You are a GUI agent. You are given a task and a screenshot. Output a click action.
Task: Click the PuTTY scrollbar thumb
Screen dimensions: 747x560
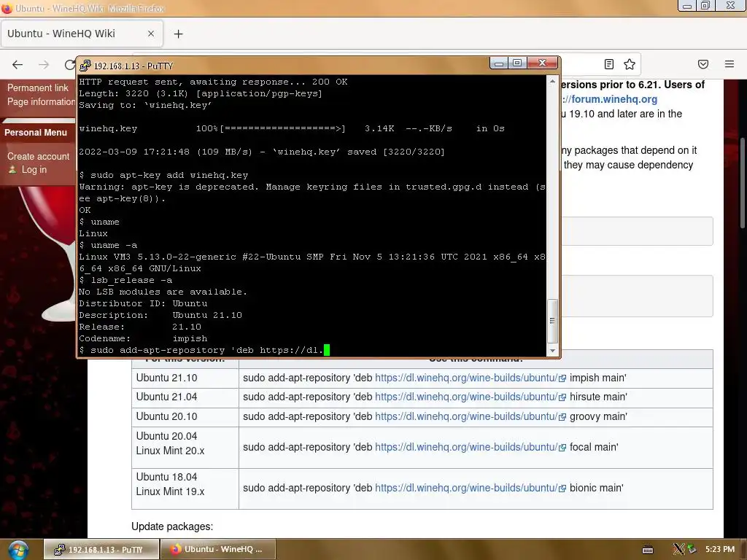tap(552, 321)
